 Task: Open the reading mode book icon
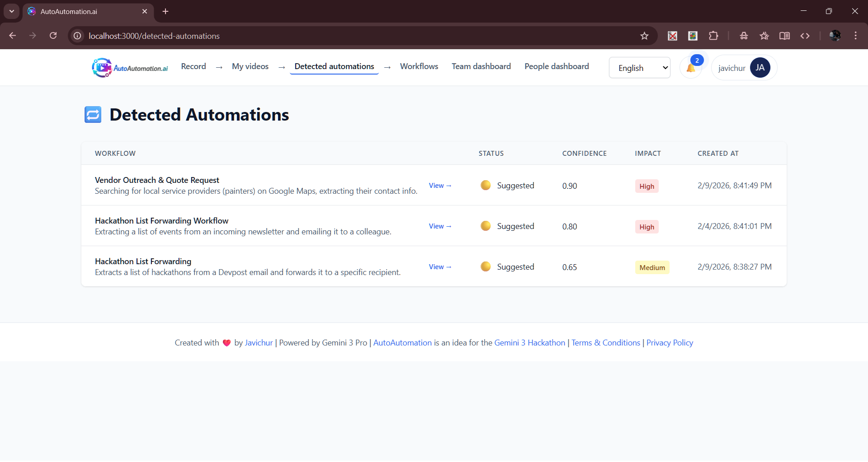(x=784, y=36)
